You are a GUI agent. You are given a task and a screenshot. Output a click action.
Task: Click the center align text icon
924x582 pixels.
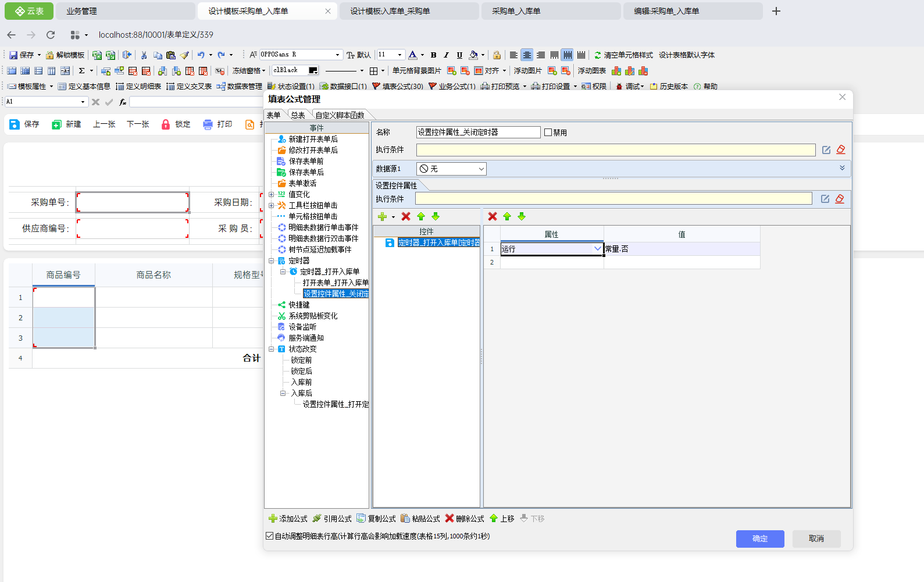(x=527, y=55)
